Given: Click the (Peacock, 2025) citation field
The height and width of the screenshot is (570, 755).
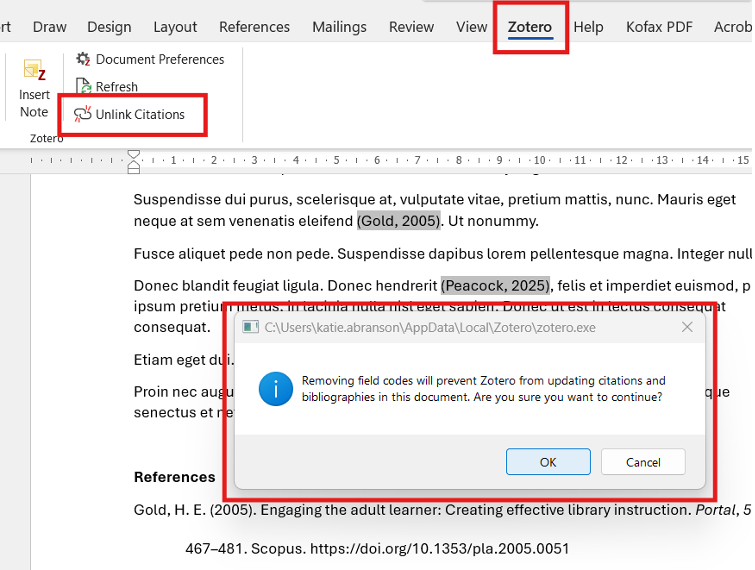Looking at the screenshot, I should coord(495,285).
